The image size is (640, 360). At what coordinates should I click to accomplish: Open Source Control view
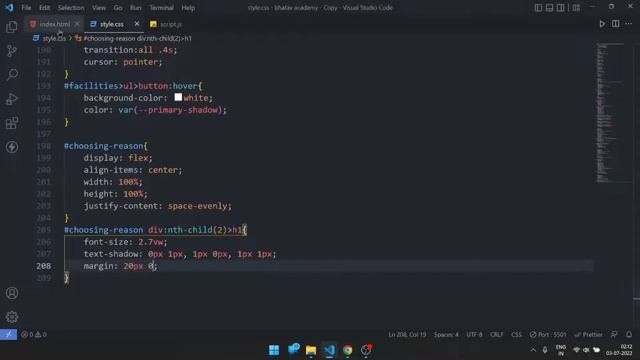(x=12, y=51)
